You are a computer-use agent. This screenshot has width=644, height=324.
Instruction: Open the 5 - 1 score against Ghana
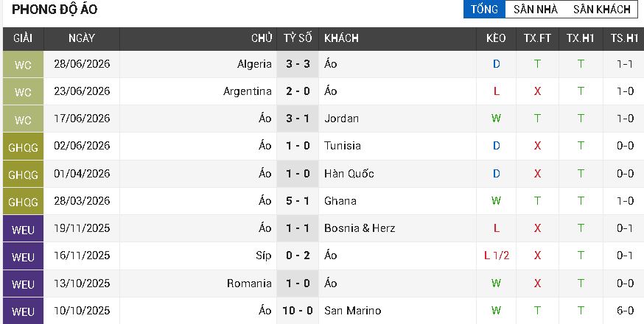tap(298, 201)
